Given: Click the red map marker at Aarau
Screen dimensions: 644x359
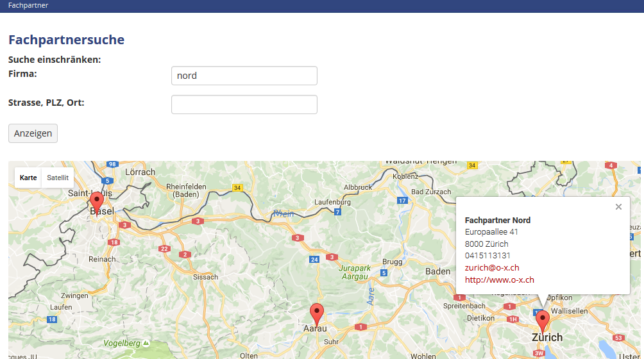Looking at the screenshot, I should tap(317, 314).
